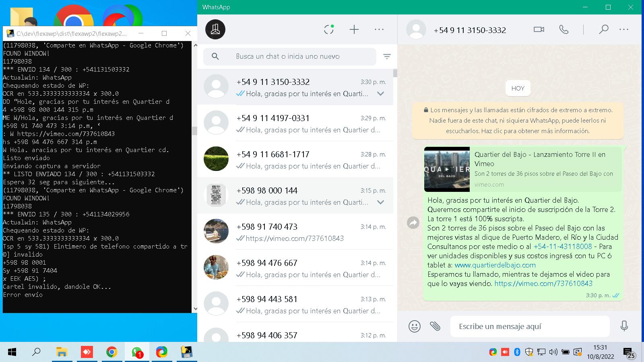Viewport: 644px width, 362px height.
Task: Open chat +54 9 11 4197-0331
Action: (295, 123)
